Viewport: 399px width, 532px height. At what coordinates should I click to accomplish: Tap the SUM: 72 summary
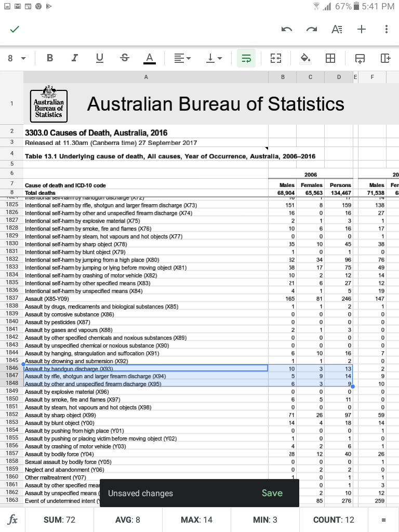click(x=59, y=520)
